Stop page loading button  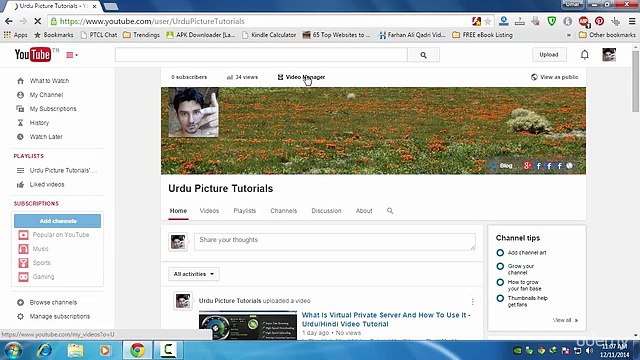click(x=37, y=21)
